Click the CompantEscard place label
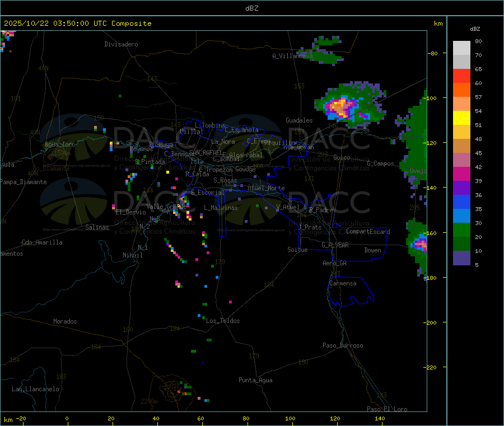This screenshot has height=426, width=504. pyautogui.click(x=368, y=232)
